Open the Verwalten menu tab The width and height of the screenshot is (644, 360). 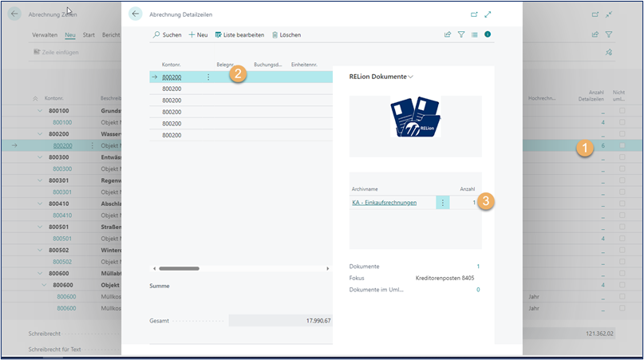[x=44, y=35]
